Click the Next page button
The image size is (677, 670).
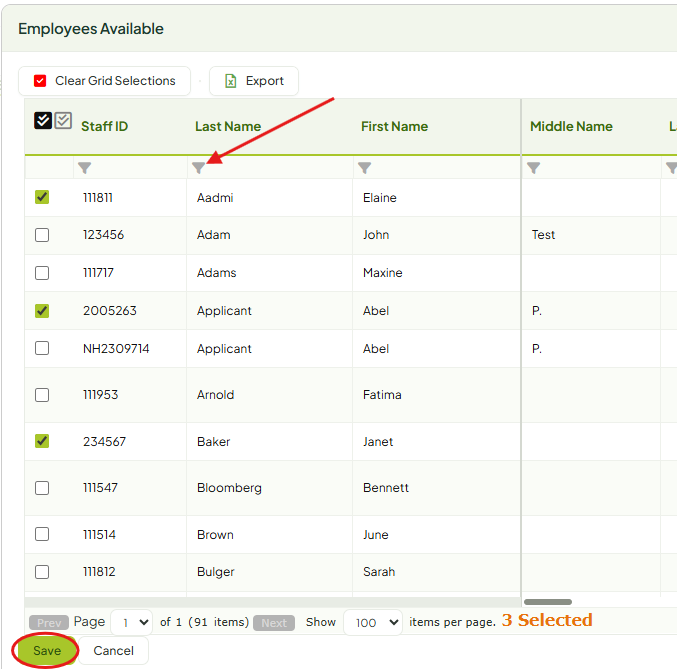274,623
